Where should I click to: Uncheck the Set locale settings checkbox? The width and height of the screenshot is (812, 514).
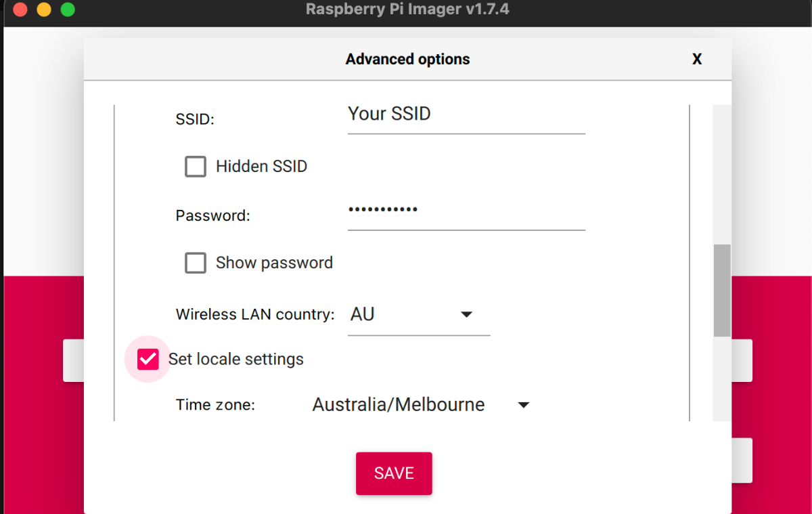click(x=148, y=360)
